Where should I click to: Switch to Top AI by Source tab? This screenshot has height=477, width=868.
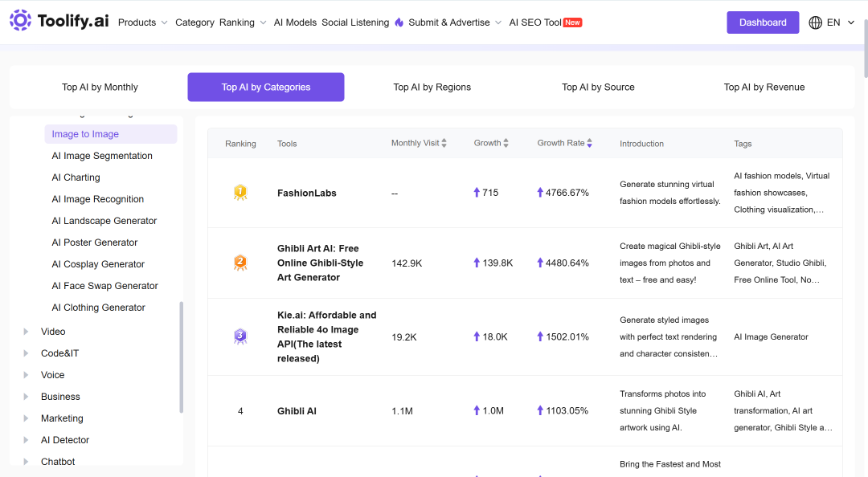point(598,87)
